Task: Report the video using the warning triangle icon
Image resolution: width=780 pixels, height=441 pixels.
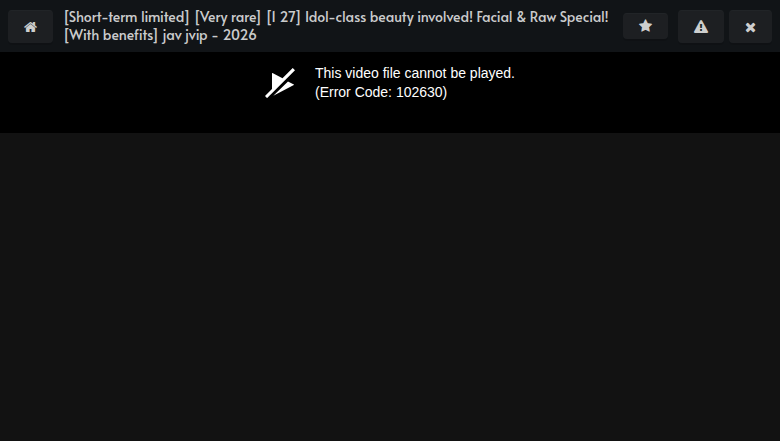Action: tap(701, 26)
